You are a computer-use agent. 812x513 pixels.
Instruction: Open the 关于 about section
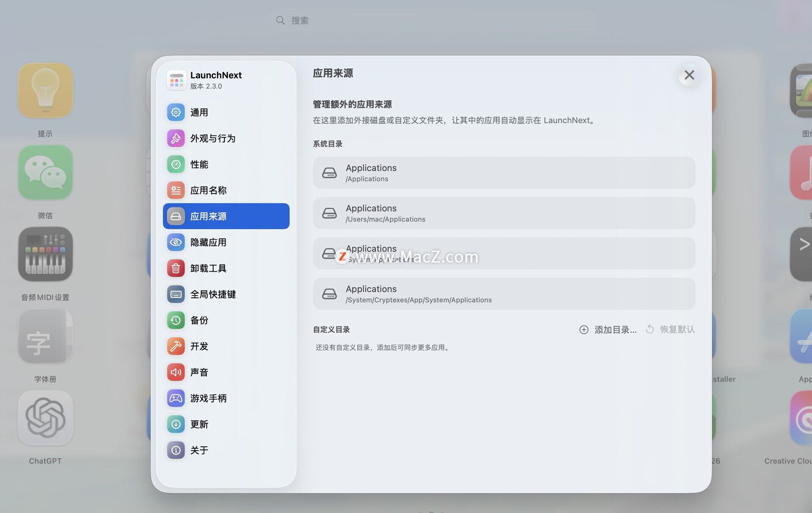(x=199, y=450)
